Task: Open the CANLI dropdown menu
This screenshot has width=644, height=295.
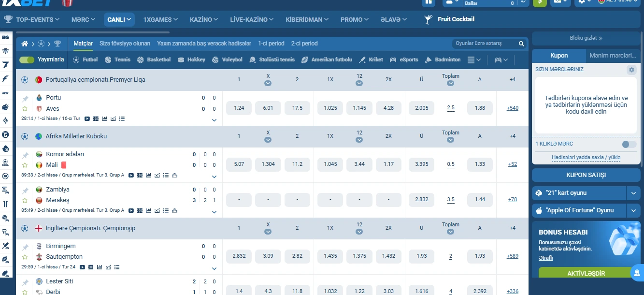Action: [119, 20]
